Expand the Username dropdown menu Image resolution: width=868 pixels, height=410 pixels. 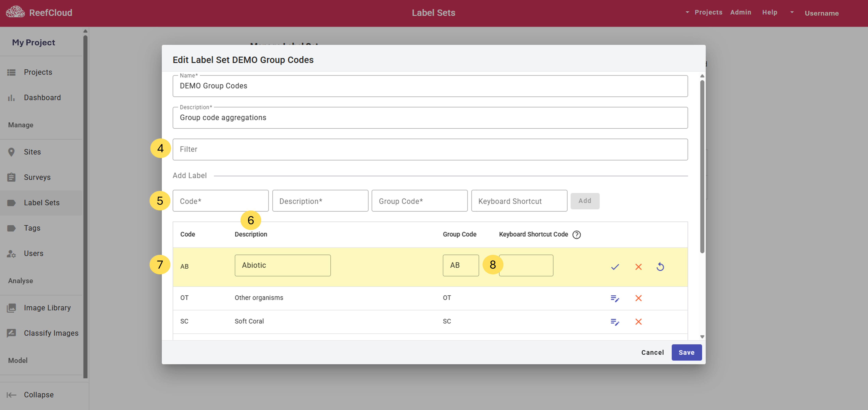[x=816, y=13]
